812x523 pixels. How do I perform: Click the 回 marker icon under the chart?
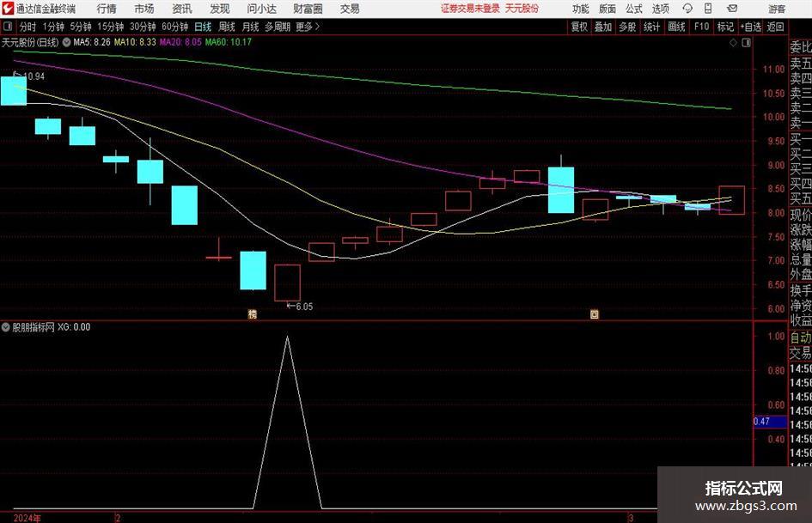coord(595,313)
